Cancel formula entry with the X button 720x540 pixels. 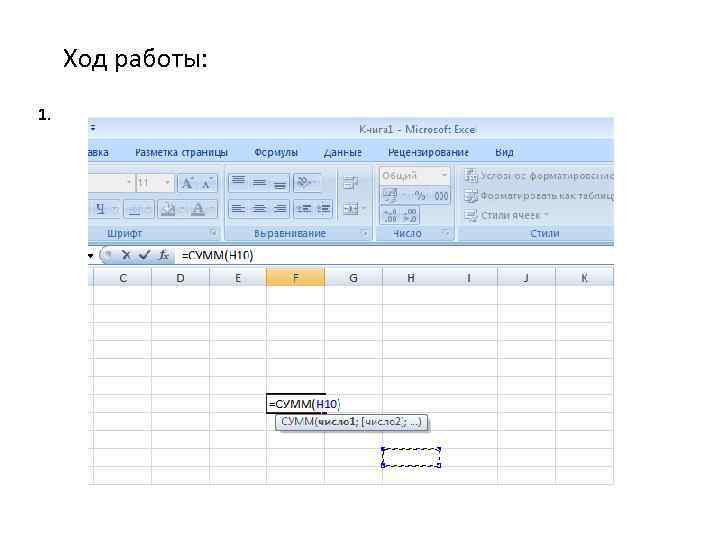126,255
